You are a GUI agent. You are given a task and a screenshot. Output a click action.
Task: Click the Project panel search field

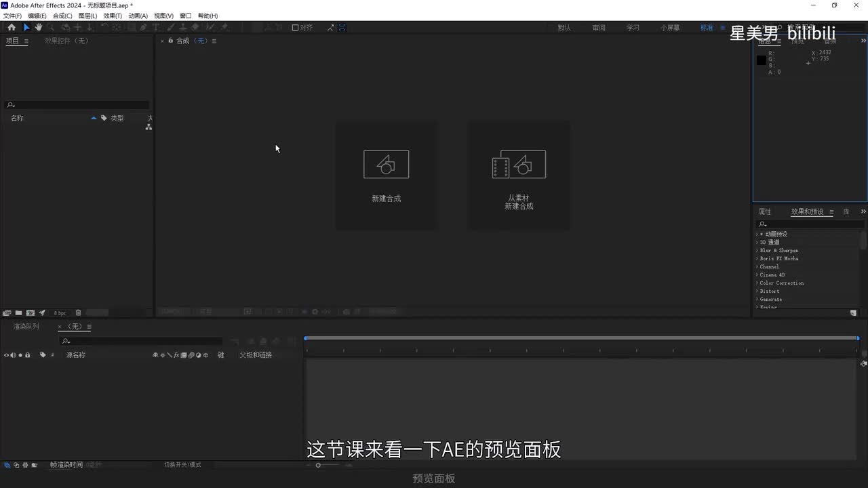coord(77,105)
